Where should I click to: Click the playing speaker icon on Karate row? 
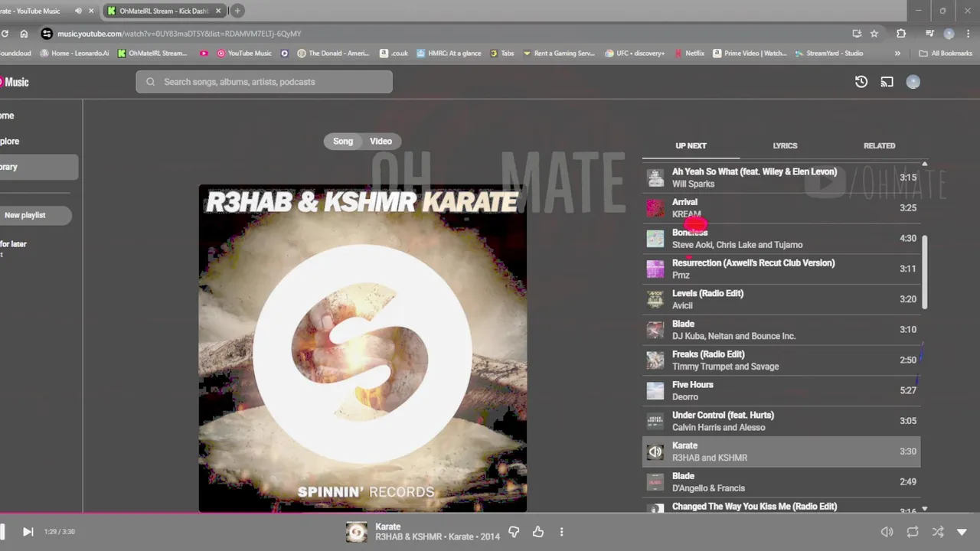pos(655,452)
